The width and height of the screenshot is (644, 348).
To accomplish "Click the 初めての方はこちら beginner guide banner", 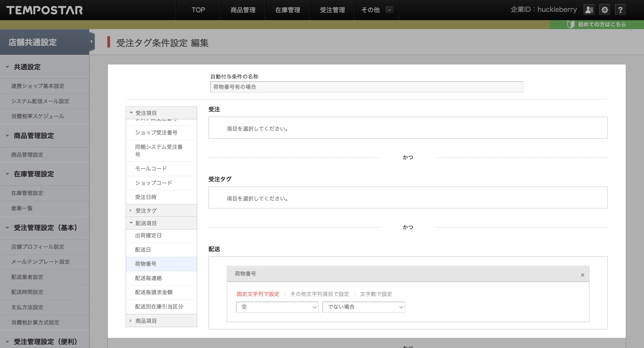I will point(597,24).
